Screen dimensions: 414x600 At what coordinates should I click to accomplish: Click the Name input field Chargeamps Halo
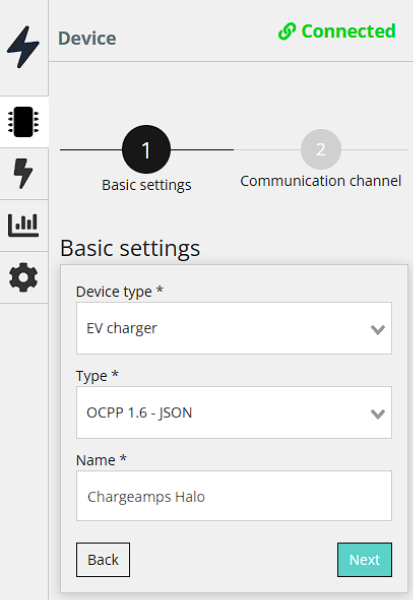[x=234, y=496]
